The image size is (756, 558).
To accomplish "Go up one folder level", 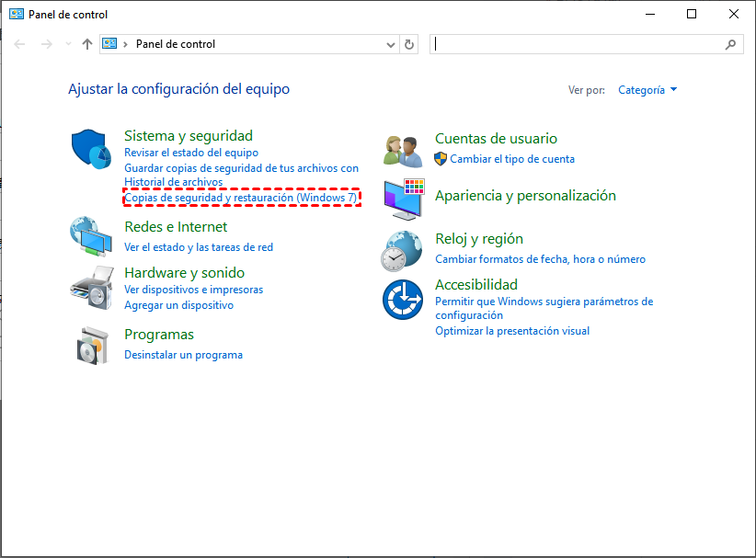I will point(86,43).
